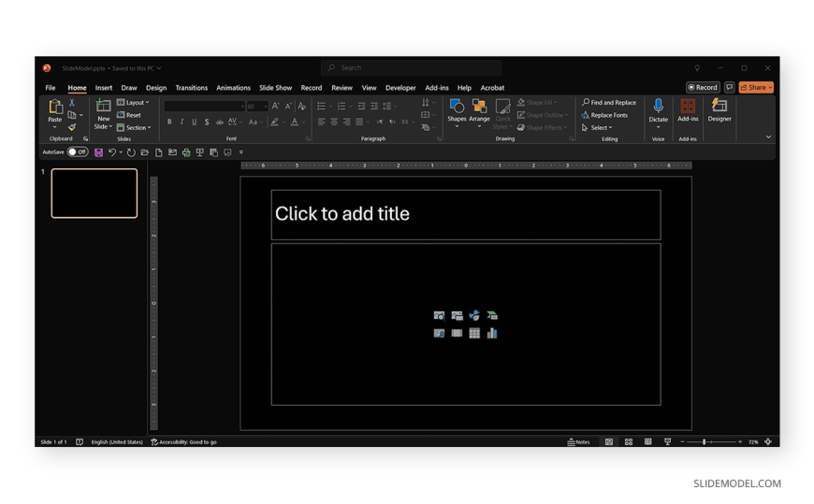
Task: Click the Open folder icon in Quick Access
Action: (145, 152)
